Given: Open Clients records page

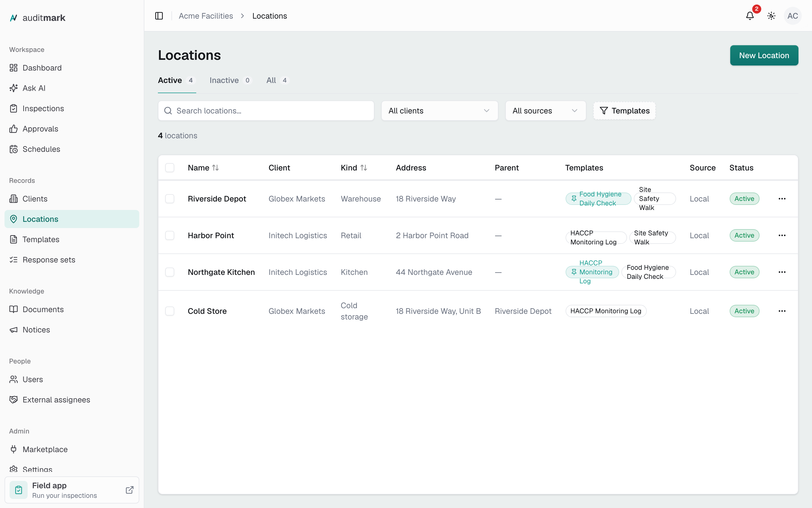Looking at the screenshot, I should coord(72,199).
